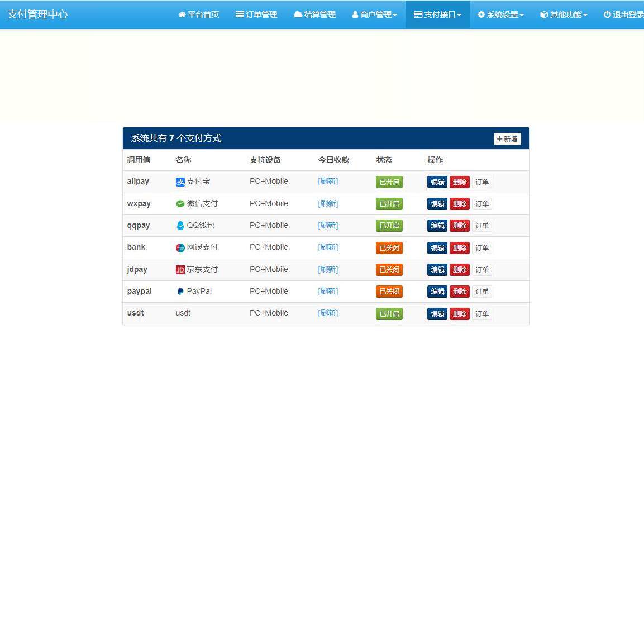This screenshot has width=644, height=644.
Task: Click the 系统共有 7 个支付方式 heading
Action: [176, 138]
